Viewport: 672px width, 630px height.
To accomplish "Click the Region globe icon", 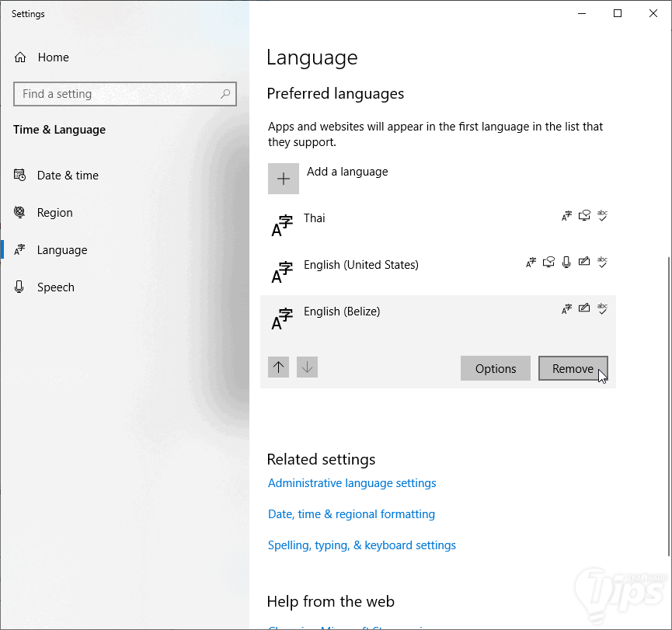I will (19, 212).
